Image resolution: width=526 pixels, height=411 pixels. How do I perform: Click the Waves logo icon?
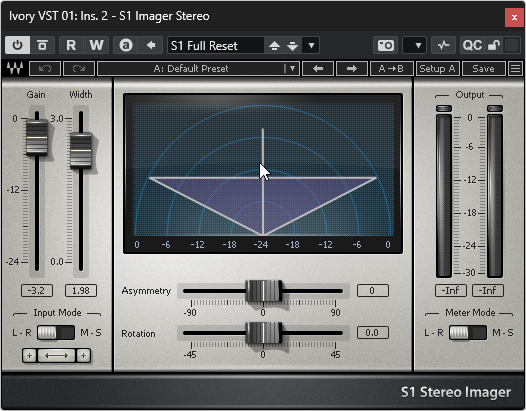click(15, 68)
